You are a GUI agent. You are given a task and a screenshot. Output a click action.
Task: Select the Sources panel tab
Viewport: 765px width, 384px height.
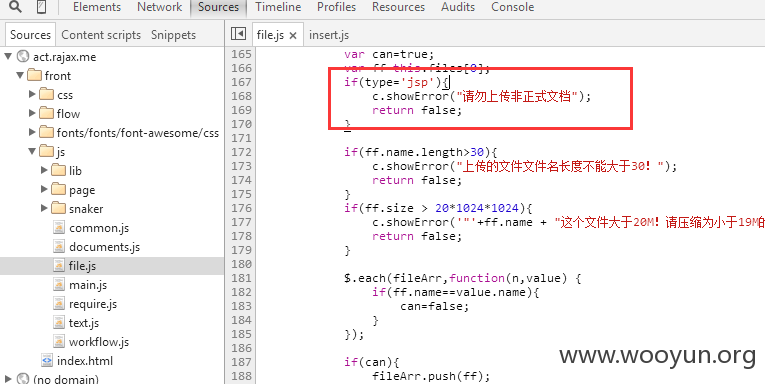219,7
